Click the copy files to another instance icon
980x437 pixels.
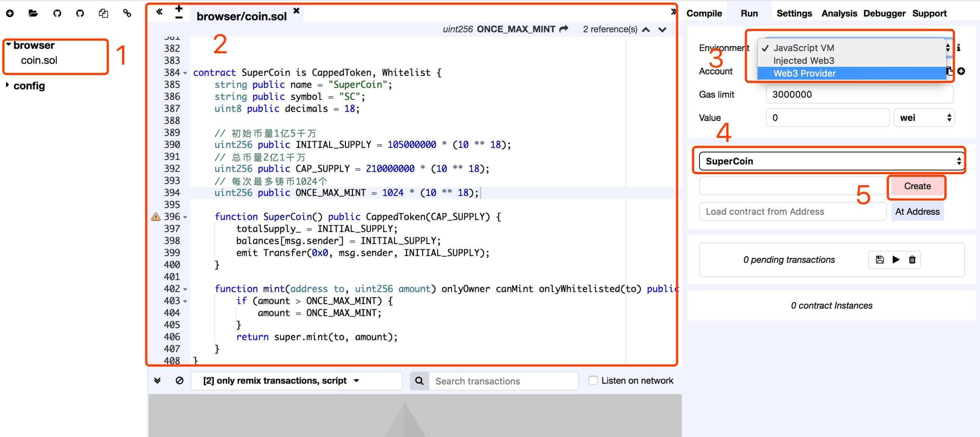coord(103,13)
